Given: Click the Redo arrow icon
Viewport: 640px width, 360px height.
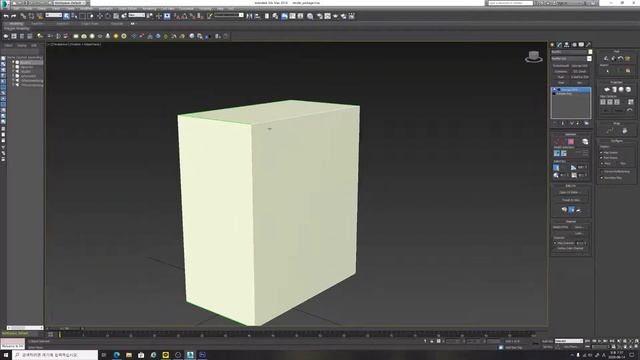Looking at the screenshot, I should [x=13, y=16].
